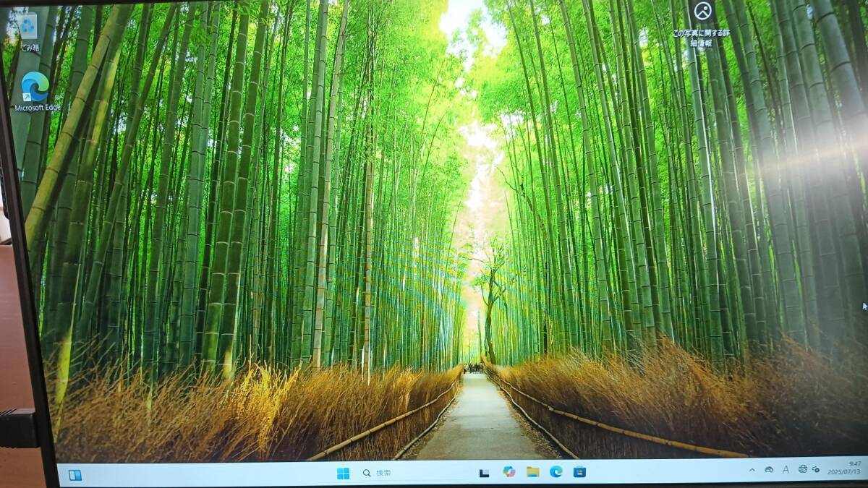
Task: Toggle the IME input mode indicator A
Action: (x=786, y=469)
